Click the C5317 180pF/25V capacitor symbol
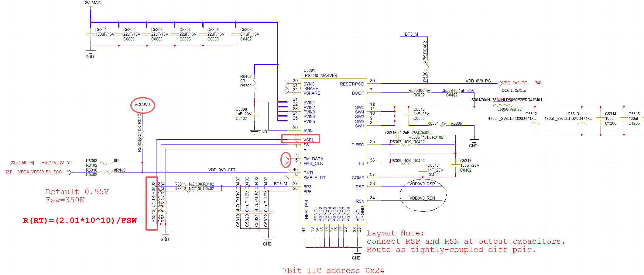The width and height of the screenshot is (644, 275). coord(455,165)
